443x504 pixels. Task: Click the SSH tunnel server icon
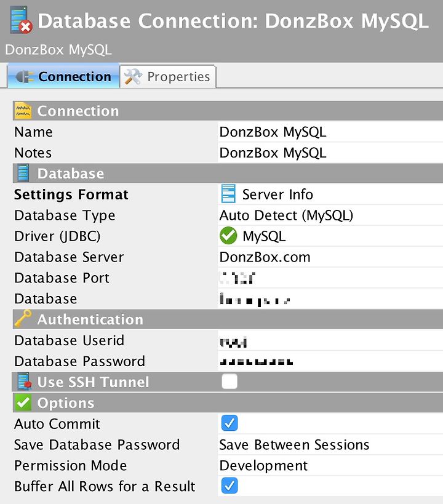coord(25,382)
